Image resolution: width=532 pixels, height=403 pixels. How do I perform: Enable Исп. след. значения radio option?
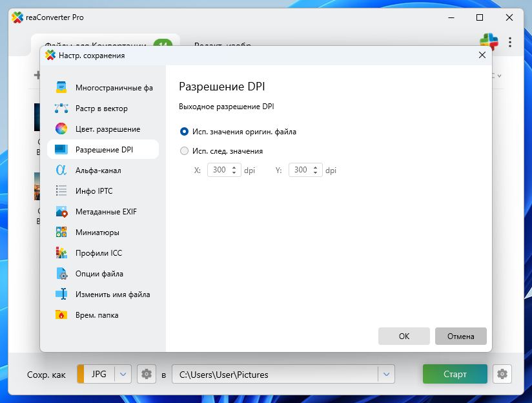(x=185, y=151)
